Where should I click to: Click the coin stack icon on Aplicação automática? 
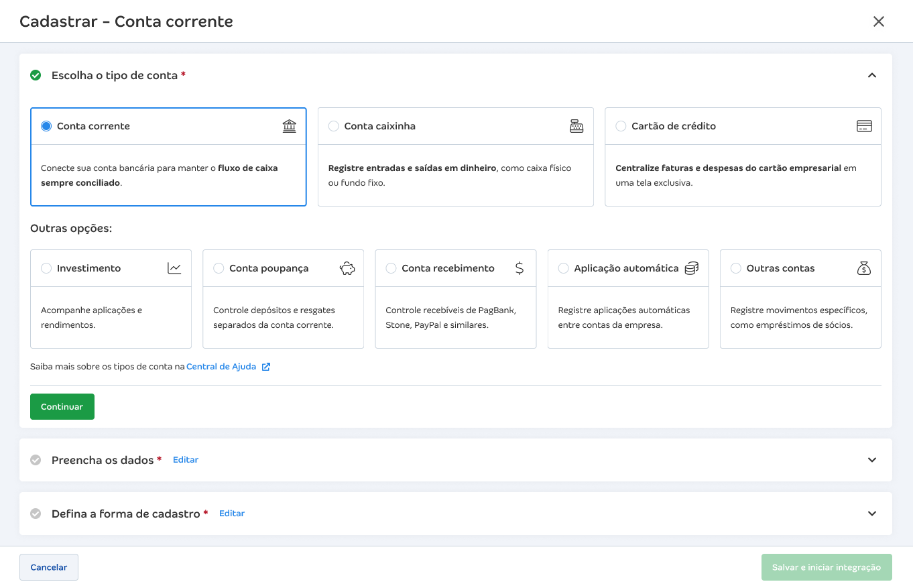click(x=692, y=268)
